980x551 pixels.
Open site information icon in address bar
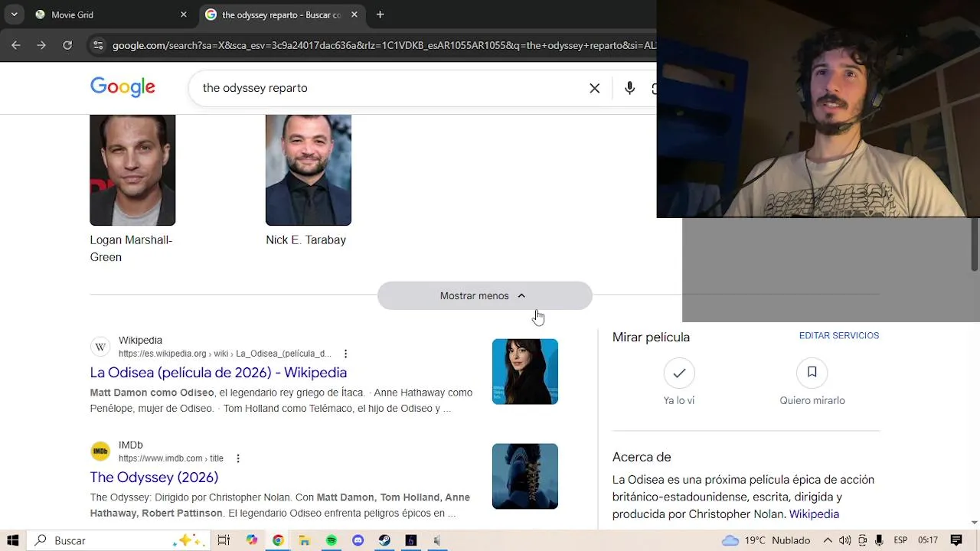click(x=97, y=45)
